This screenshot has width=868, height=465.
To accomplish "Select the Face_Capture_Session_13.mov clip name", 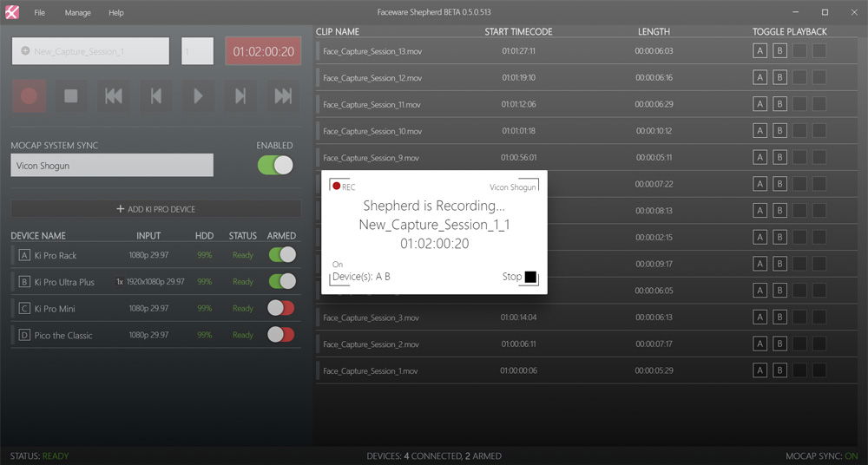I will point(372,51).
